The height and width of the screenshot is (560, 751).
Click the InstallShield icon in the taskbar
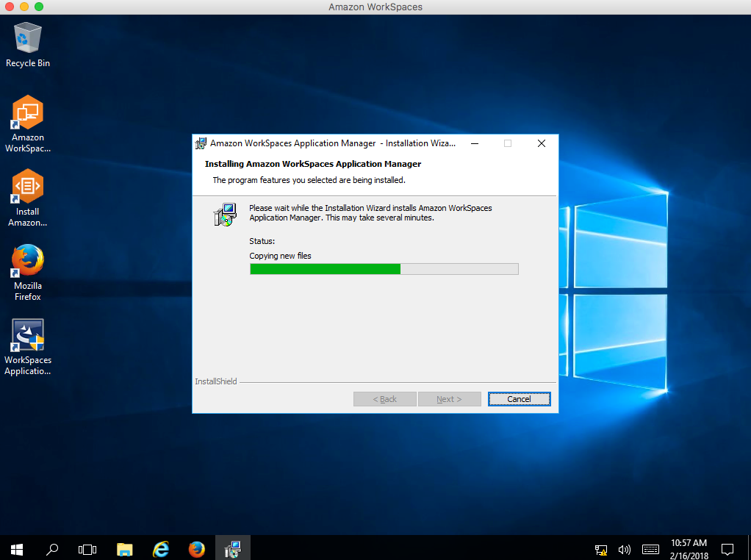[232, 548]
